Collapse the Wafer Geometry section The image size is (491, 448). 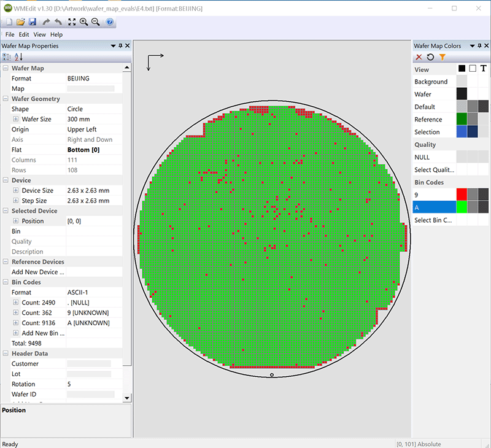pyautogui.click(x=6, y=99)
